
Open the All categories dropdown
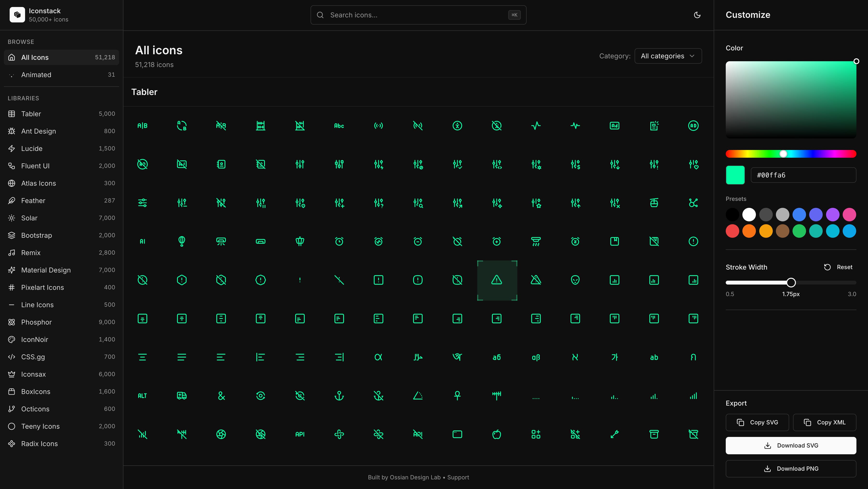click(668, 56)
